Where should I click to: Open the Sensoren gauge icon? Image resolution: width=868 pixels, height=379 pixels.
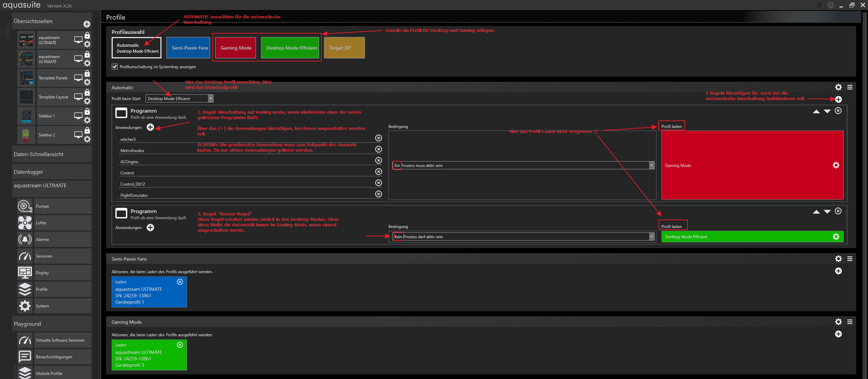[x=25, y=256]
